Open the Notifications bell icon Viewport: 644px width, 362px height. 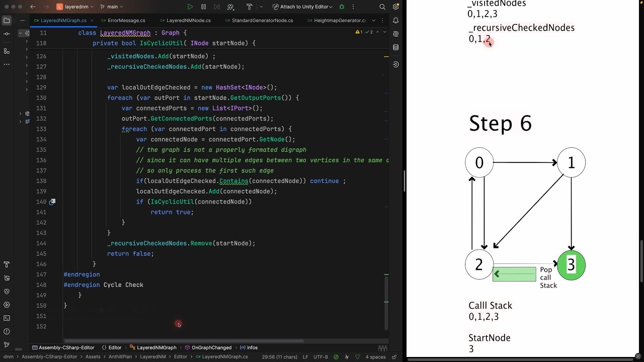(395, 21)
